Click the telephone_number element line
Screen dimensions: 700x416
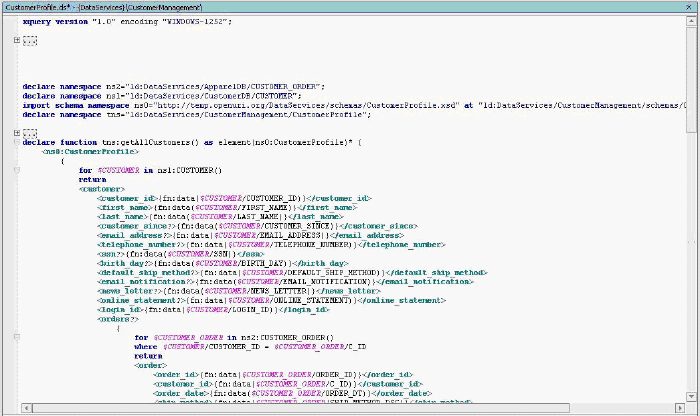coord(271,245)
